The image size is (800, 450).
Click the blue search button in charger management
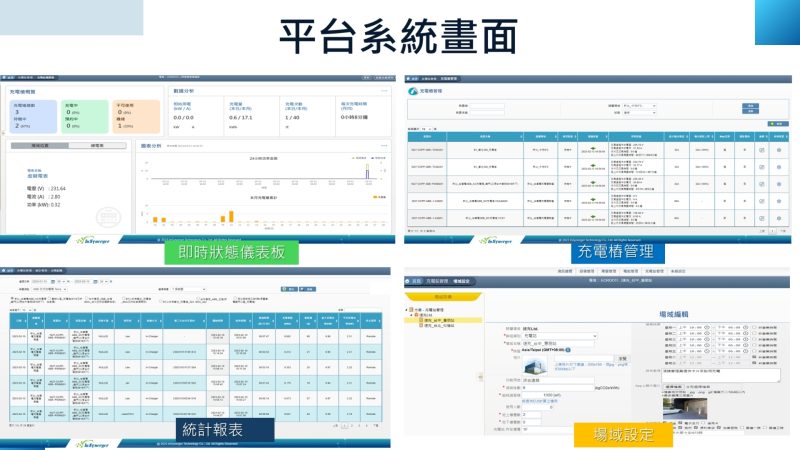(749, 104)
